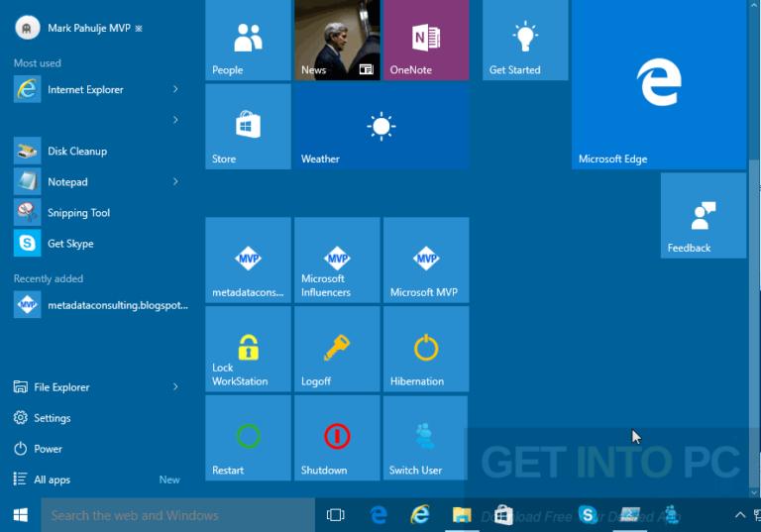Expand the Notepad jump list arrow

[x=175, y=182]
